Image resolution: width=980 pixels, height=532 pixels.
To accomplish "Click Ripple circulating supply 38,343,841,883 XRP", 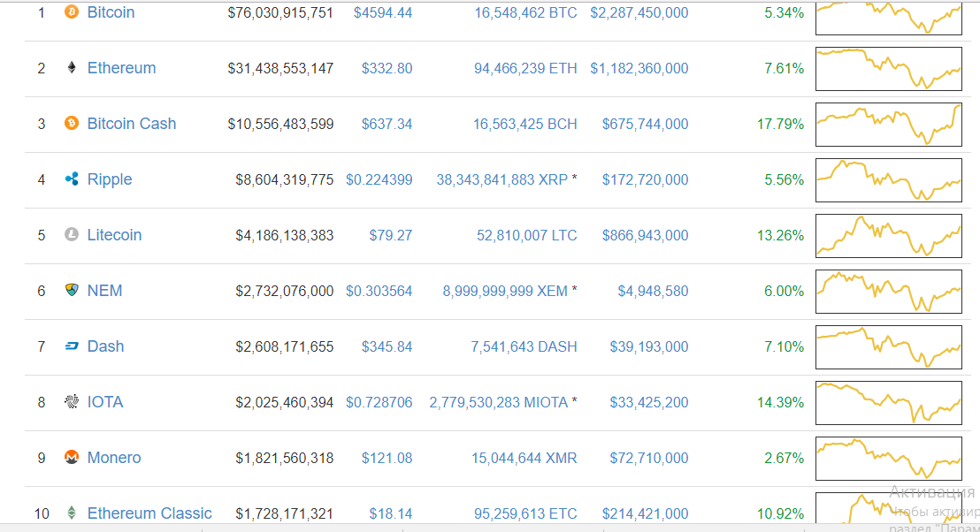I will tap(501, 179).
